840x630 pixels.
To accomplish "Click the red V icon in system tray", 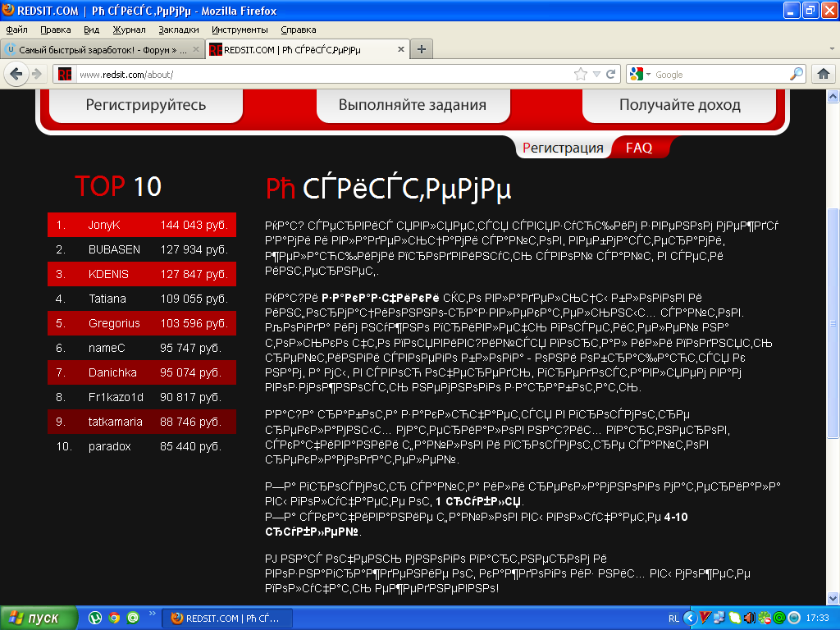I will click(705, 618).
